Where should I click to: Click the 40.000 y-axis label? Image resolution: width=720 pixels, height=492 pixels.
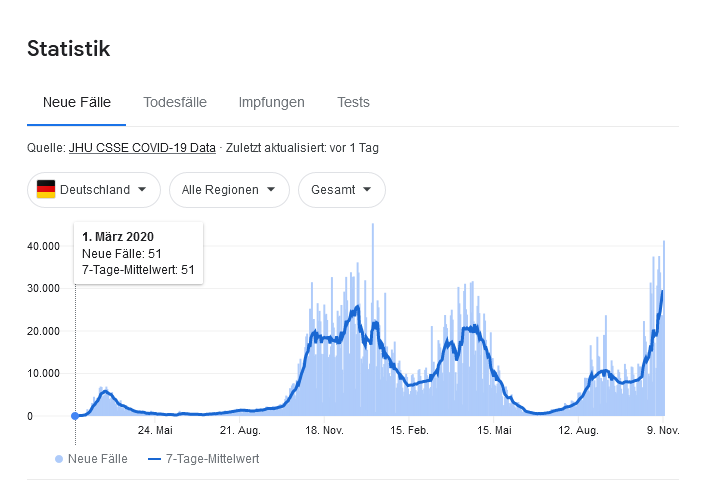(x=44, y=246)
